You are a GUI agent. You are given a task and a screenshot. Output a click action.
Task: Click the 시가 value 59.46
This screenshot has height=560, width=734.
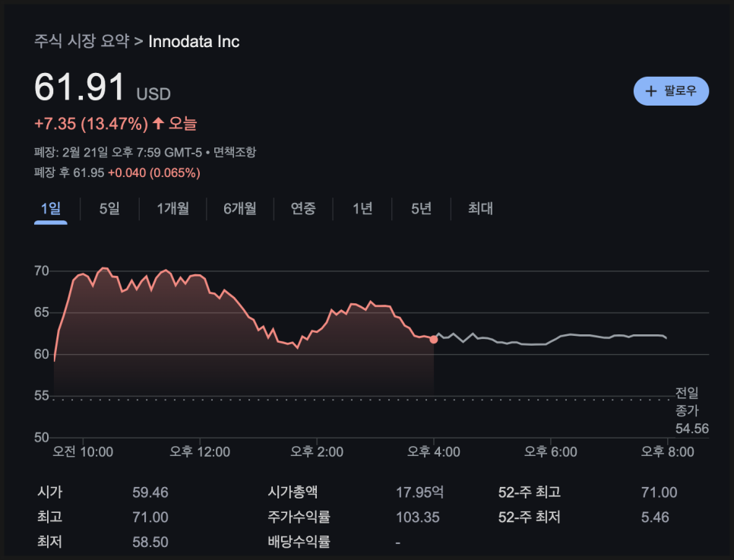point(150,492)
